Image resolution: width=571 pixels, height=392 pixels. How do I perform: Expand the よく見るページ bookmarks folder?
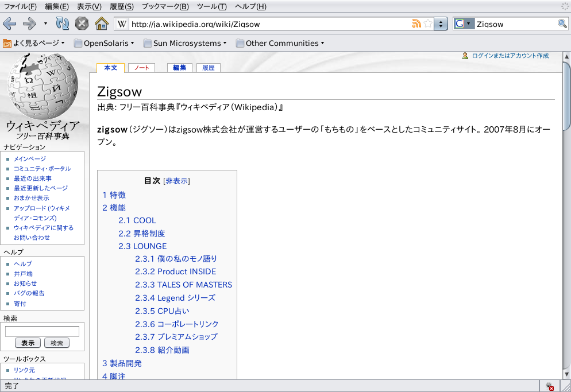(33, 43)
